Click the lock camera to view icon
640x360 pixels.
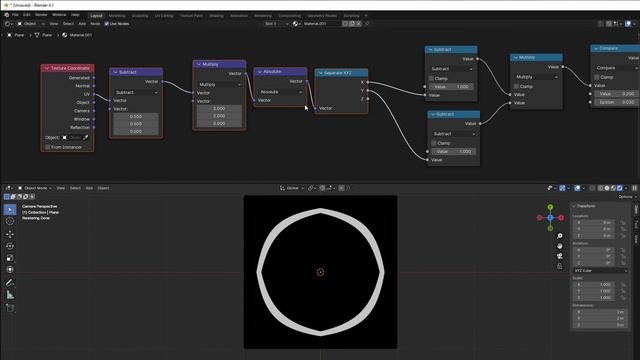[560, 266]
